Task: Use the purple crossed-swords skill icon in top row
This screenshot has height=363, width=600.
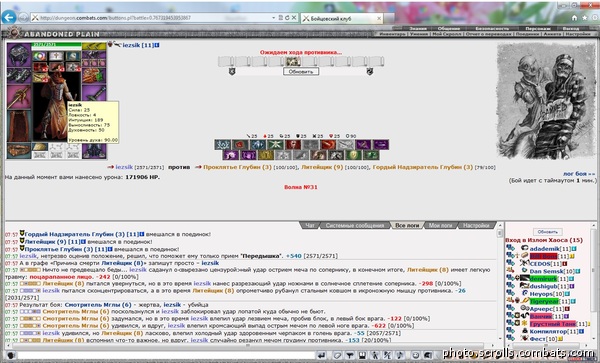Action: 363,145
